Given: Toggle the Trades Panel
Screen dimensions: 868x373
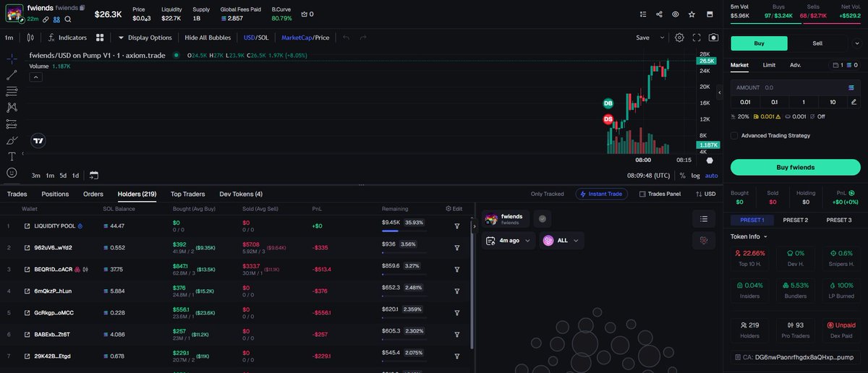Looking at the screenshot, I should [660, 194].
